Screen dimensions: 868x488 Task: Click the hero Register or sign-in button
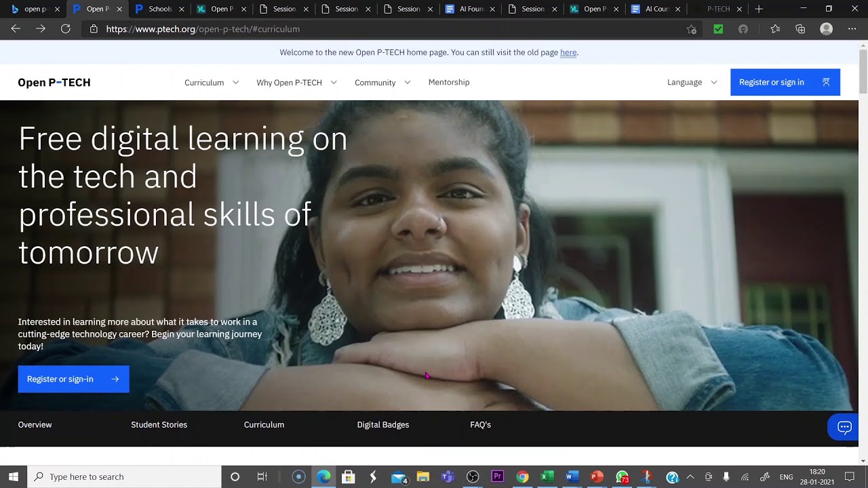[73, 379]
